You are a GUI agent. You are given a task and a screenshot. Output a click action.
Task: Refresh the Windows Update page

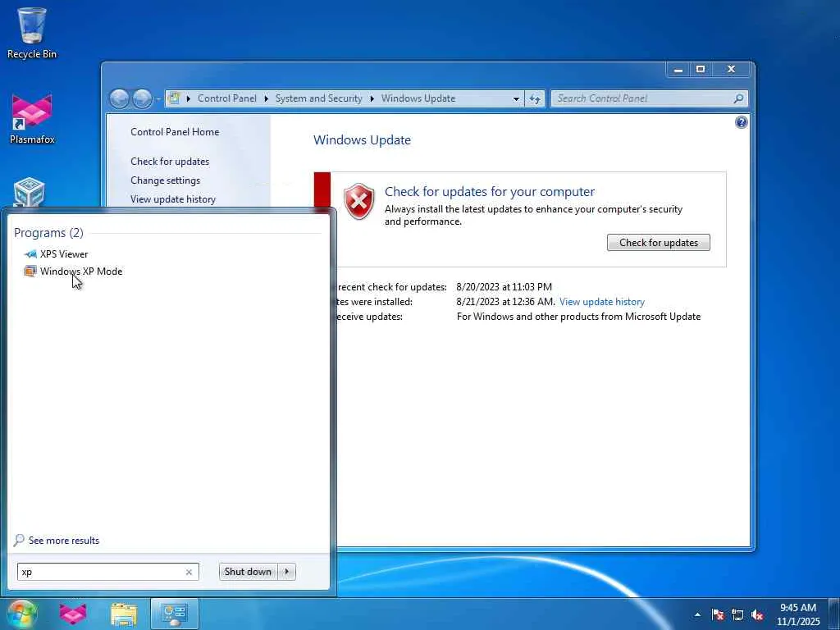[535, 98]
